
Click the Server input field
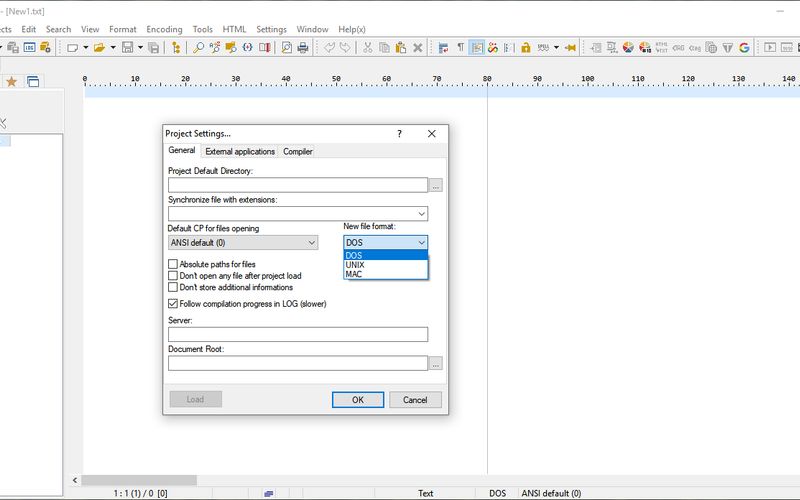298,334
